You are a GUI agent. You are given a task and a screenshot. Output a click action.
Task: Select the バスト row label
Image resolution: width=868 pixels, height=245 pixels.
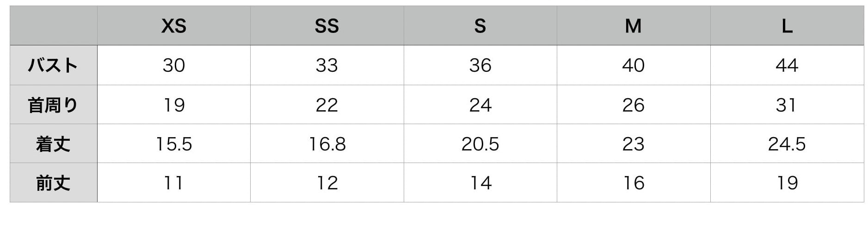[54, 65]
